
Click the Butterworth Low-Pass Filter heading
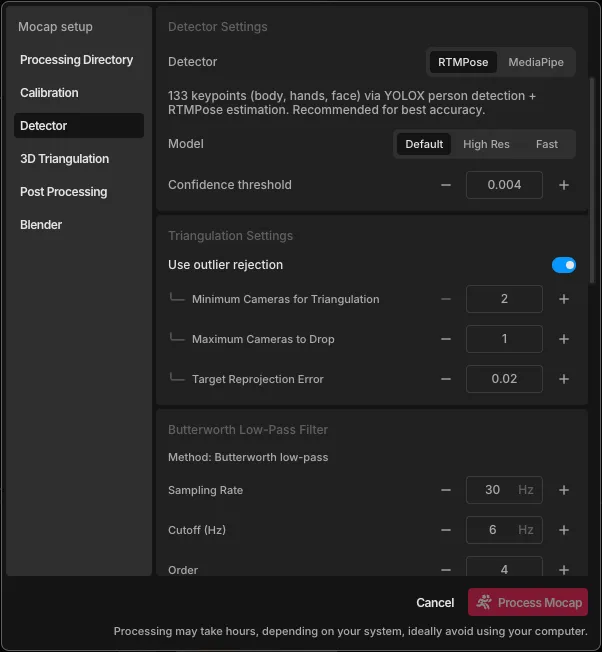pyautogui.click(x=248, y=430)
